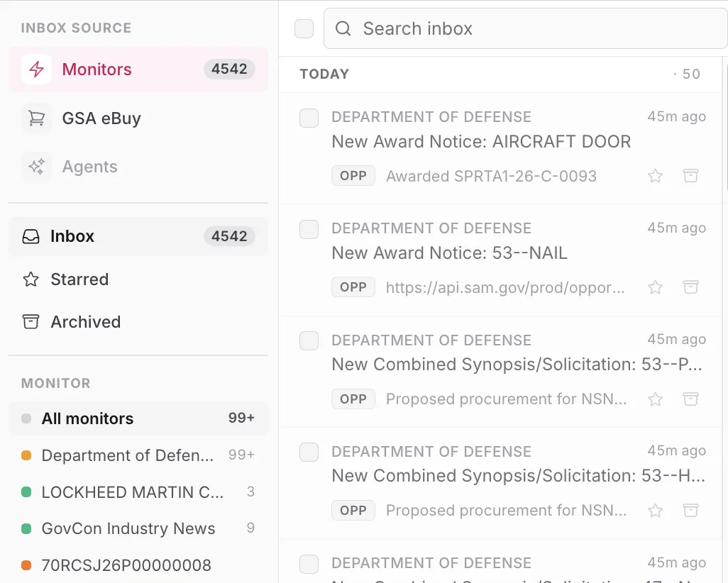Click the orange dot for 70RCSJ26P00000008
The image size is (728, 583).
[x=26, y=565]
